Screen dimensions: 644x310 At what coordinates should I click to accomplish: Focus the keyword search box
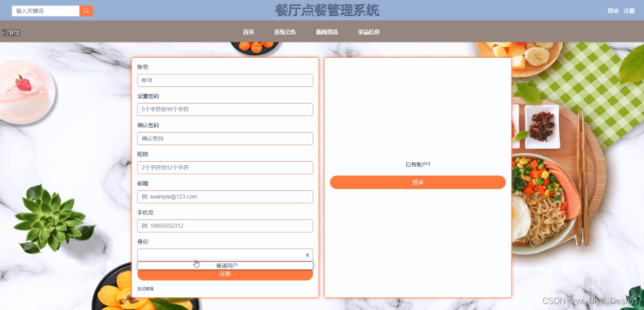46,11
